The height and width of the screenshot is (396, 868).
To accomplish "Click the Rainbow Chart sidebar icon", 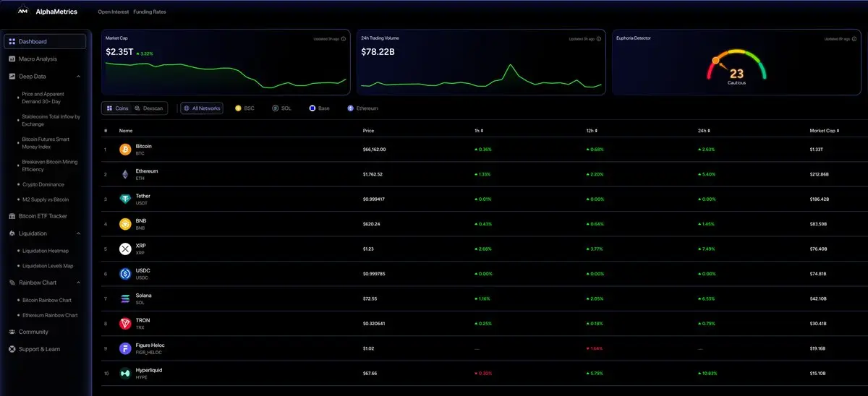I will click(12, 283).
